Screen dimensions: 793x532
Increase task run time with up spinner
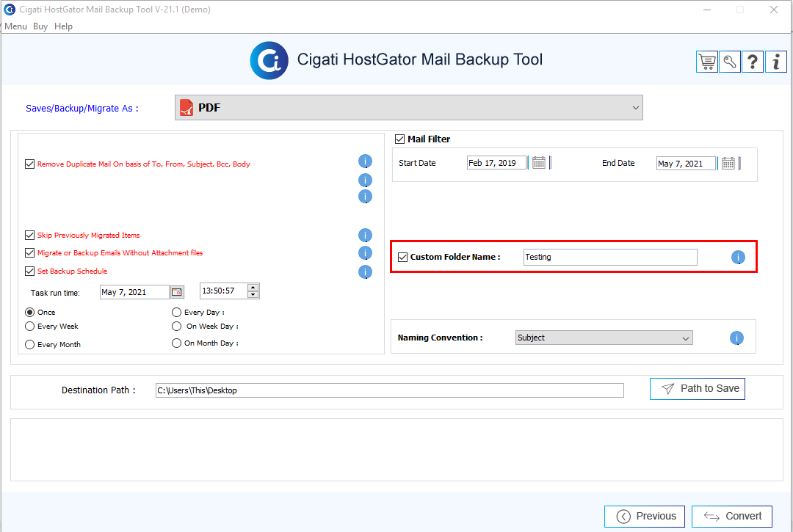pyautogui.click(x=253, y=288)
